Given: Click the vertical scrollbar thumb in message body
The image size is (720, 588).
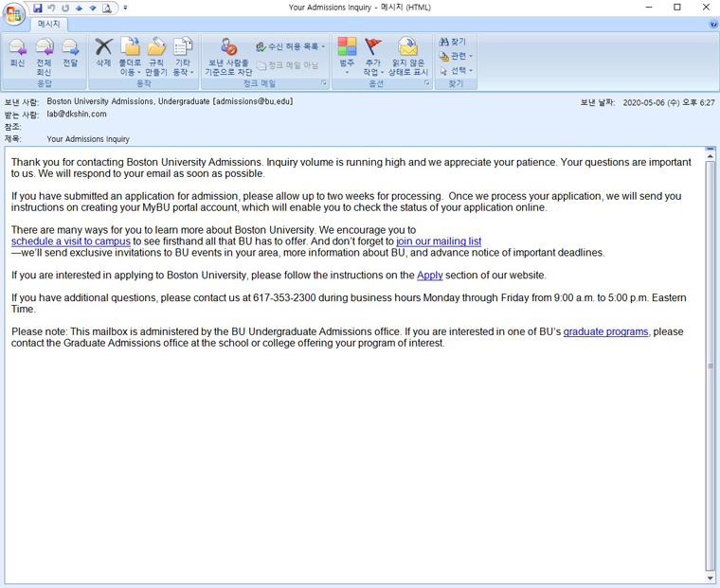Looking at the screenshot, I should click(710, 365).
